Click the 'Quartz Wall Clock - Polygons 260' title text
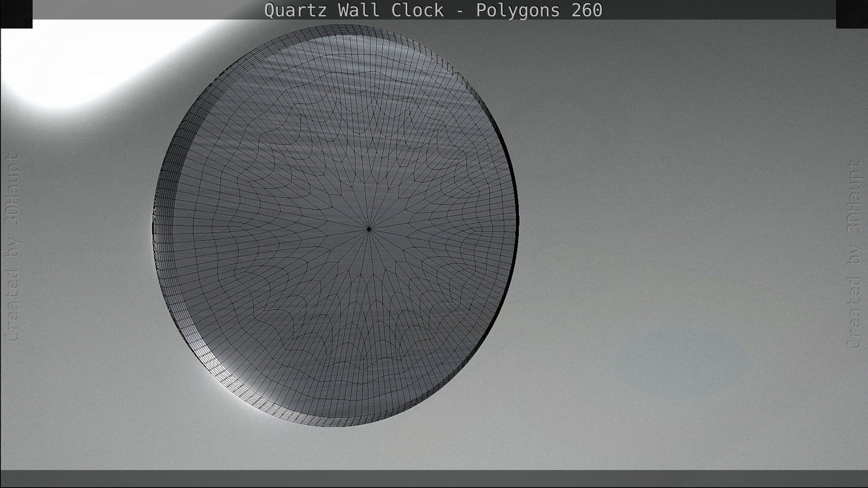 click(x=433, y=10)
